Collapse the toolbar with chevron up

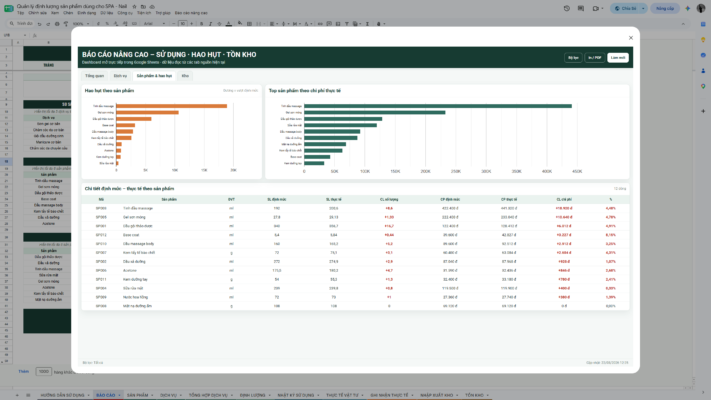pos(683,24)
